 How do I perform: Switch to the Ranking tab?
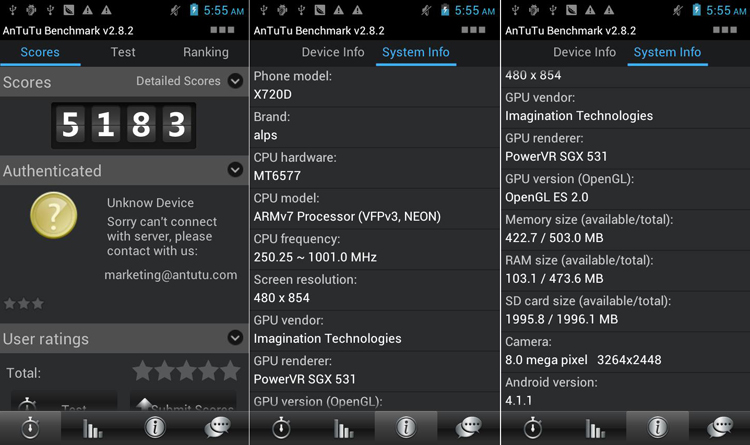(206, 52)
